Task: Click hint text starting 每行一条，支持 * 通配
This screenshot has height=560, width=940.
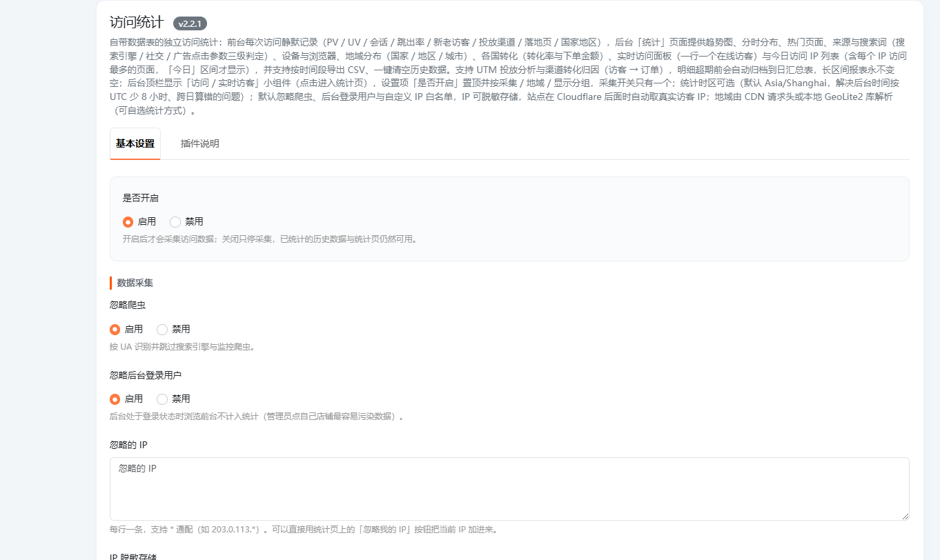Action: [304, 530]
